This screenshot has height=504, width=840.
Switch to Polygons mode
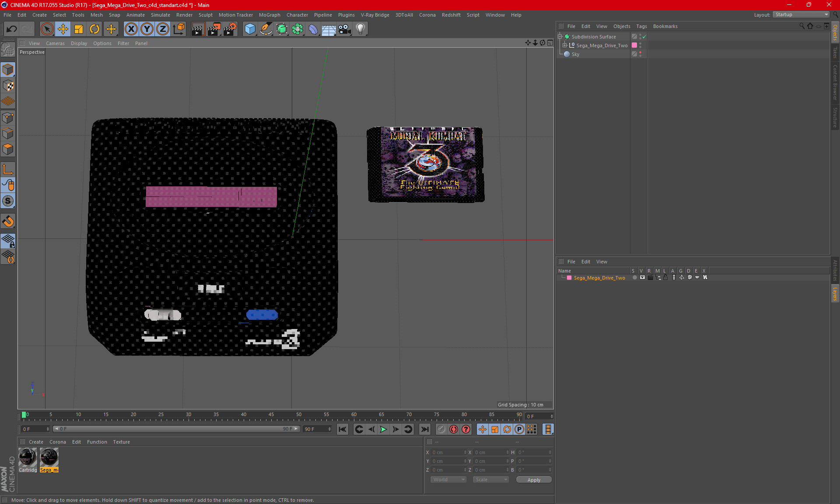coord(8,149)
